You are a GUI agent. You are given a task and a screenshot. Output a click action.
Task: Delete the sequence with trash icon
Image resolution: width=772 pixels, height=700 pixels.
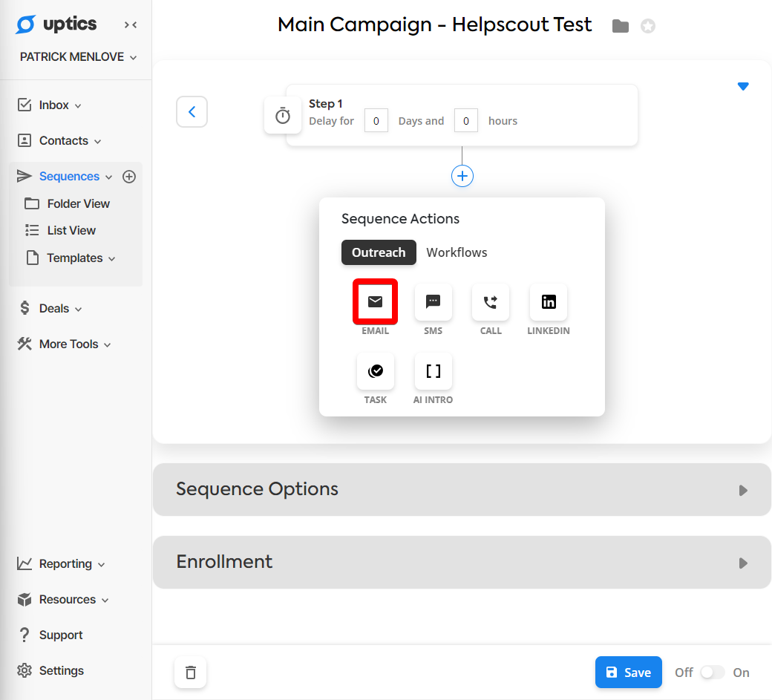click(x=191, y=673)
